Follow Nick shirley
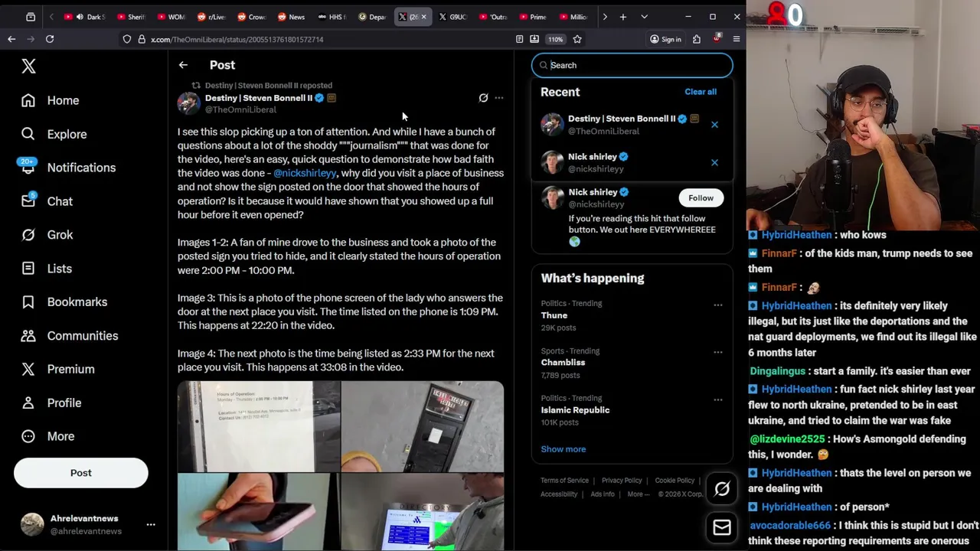 coord(701,198)
